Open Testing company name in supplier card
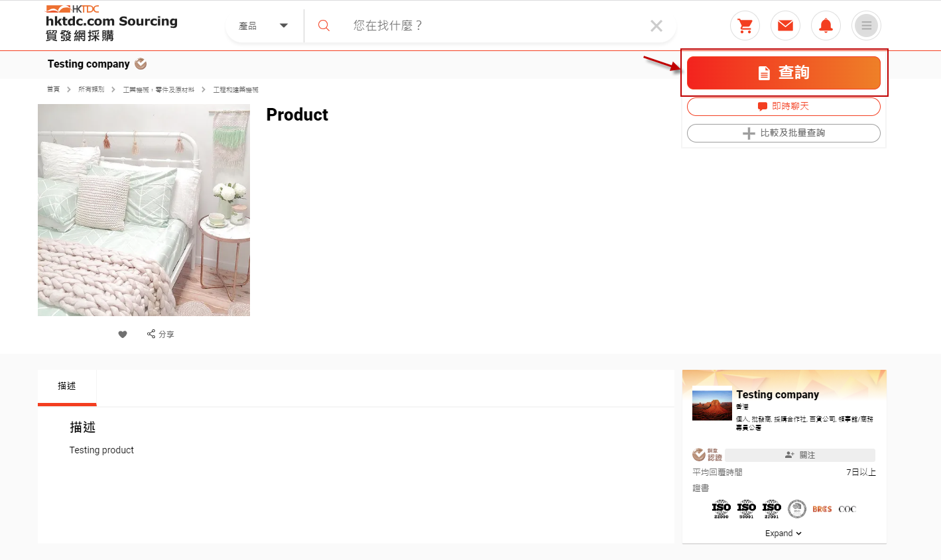941x560 pixels. pos(777,394)
